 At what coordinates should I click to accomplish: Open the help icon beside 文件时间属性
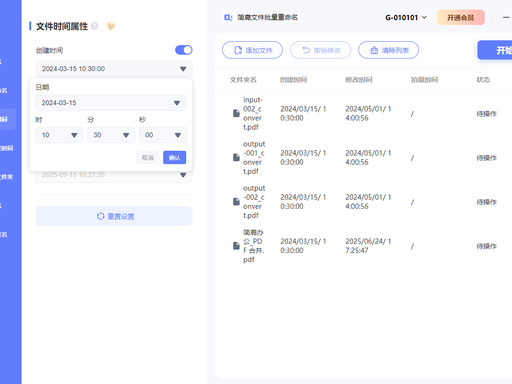[x=95, y=26]
